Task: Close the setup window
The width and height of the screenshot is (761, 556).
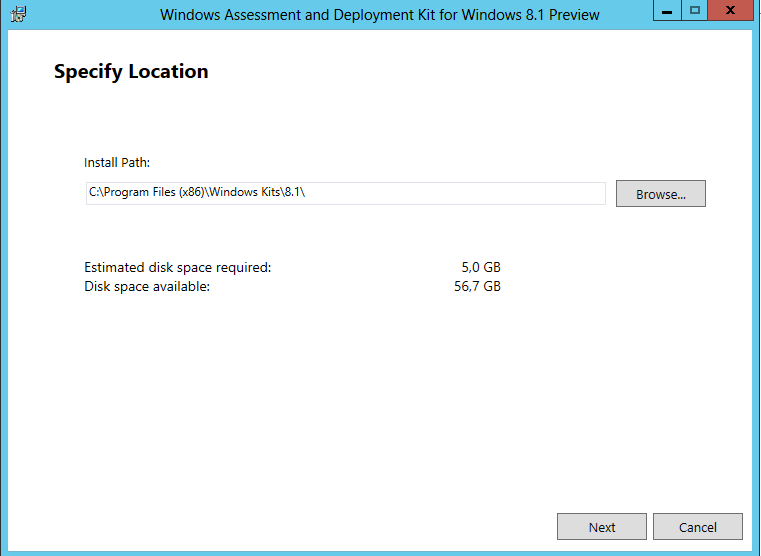Action: click(730, 10)
